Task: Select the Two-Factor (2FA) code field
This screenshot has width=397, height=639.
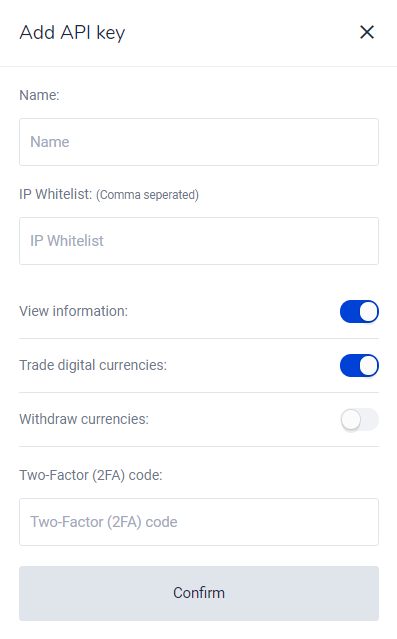Action: (x=199, y=522)
